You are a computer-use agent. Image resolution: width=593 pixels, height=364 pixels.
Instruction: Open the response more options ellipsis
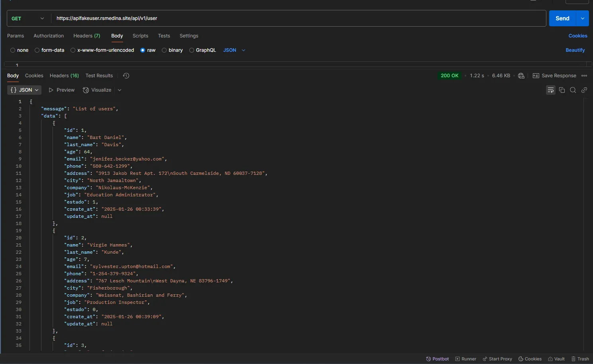[584, 76]
